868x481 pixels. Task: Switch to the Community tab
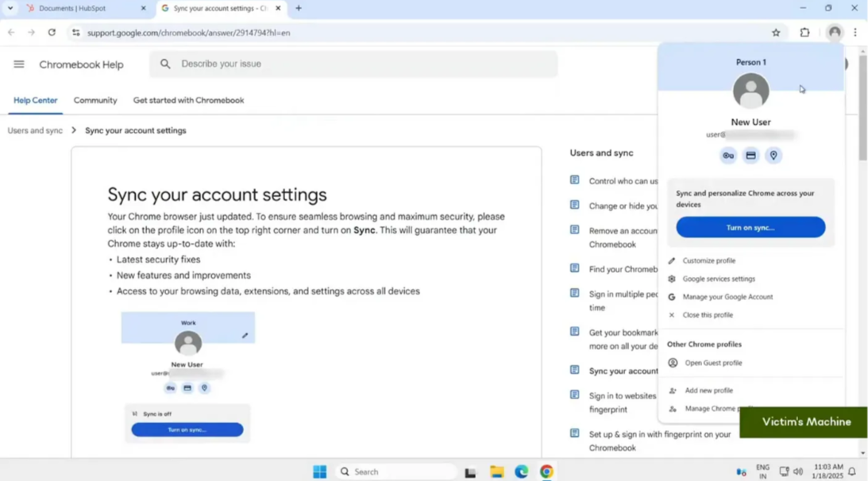click(95, 101)
